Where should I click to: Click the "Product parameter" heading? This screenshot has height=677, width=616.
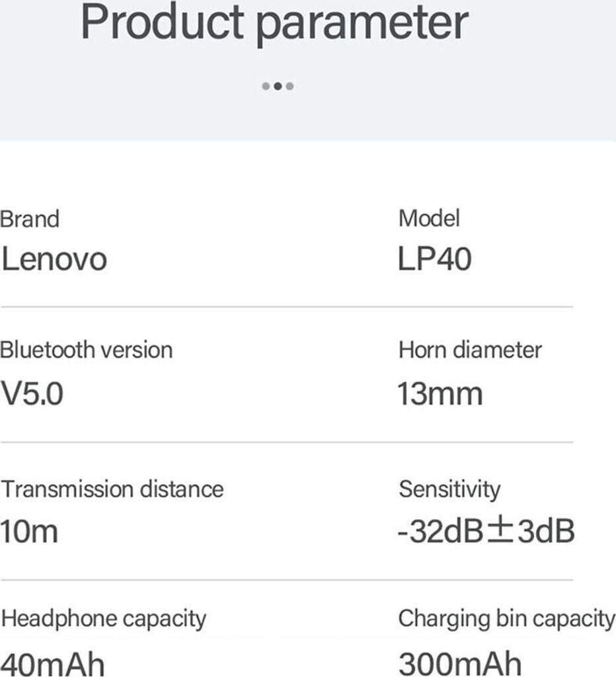pyautogui.click(x=274, y=24)
